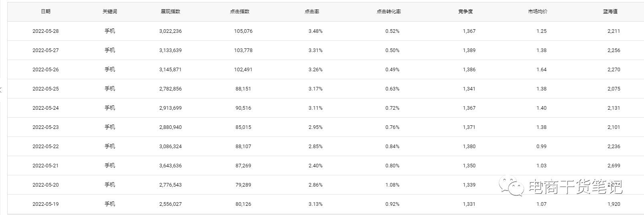Click the click index value 90,516
Image resolution: width=644 pixels, height=215 pixels.
[x=243, y=108]
